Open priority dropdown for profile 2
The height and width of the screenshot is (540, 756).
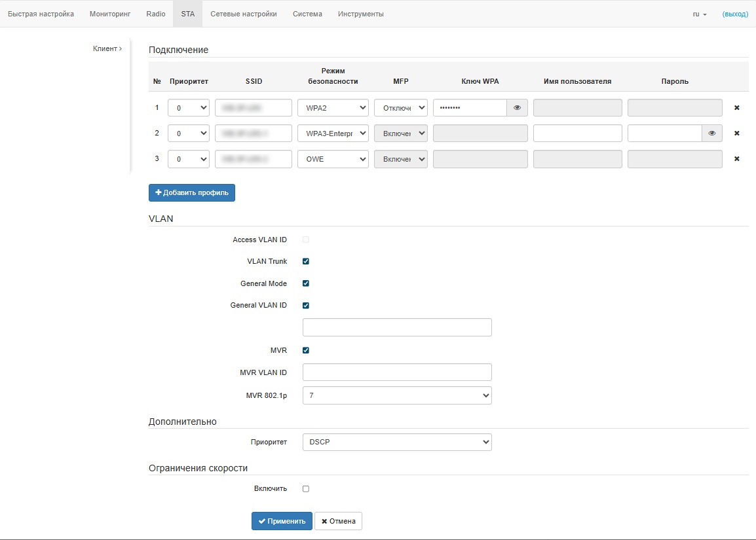coord(189,134)
